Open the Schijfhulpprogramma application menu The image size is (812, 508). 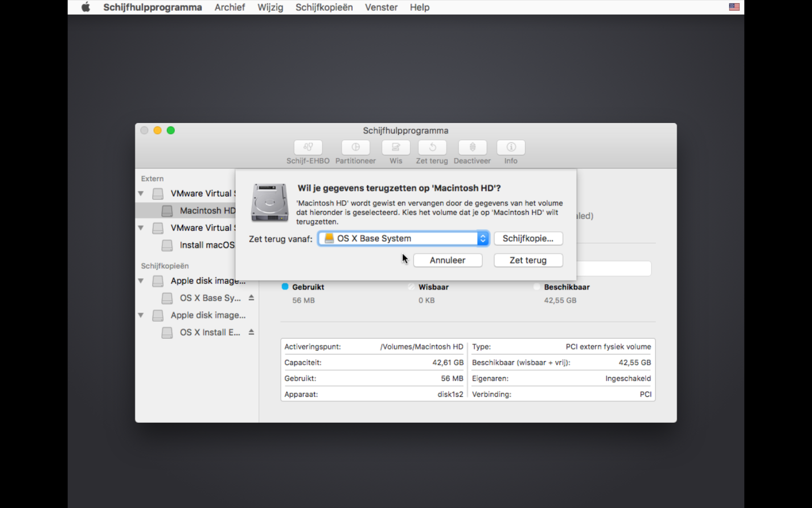(152, 7)
